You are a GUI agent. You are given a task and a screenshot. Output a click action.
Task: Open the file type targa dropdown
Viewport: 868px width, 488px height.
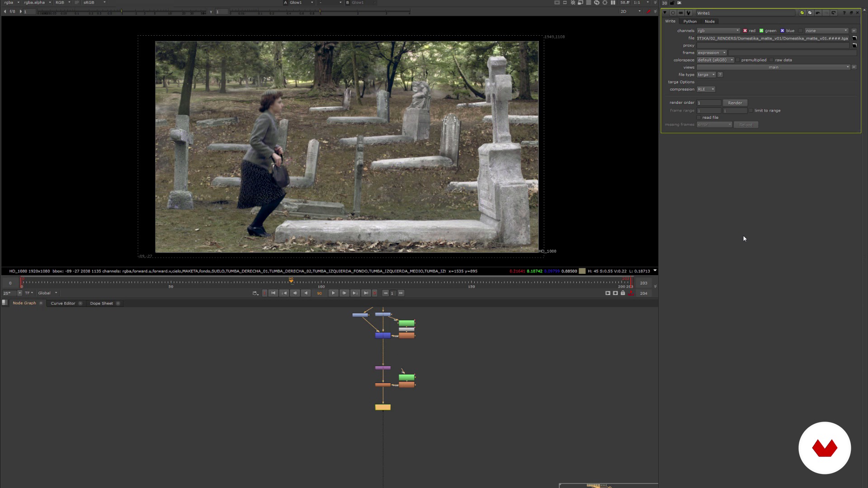pyautogui.click(x=706, y=75)
